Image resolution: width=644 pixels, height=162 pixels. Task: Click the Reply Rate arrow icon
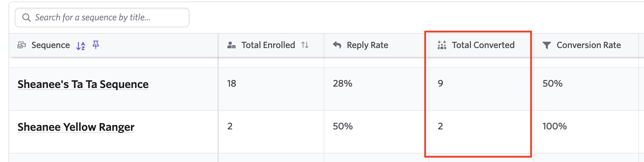[337, 45]
